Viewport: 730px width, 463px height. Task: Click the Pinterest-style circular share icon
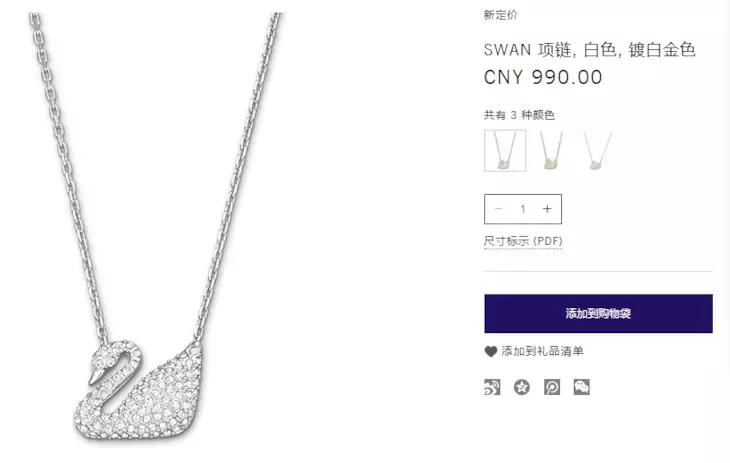click(x=552, y=387)
